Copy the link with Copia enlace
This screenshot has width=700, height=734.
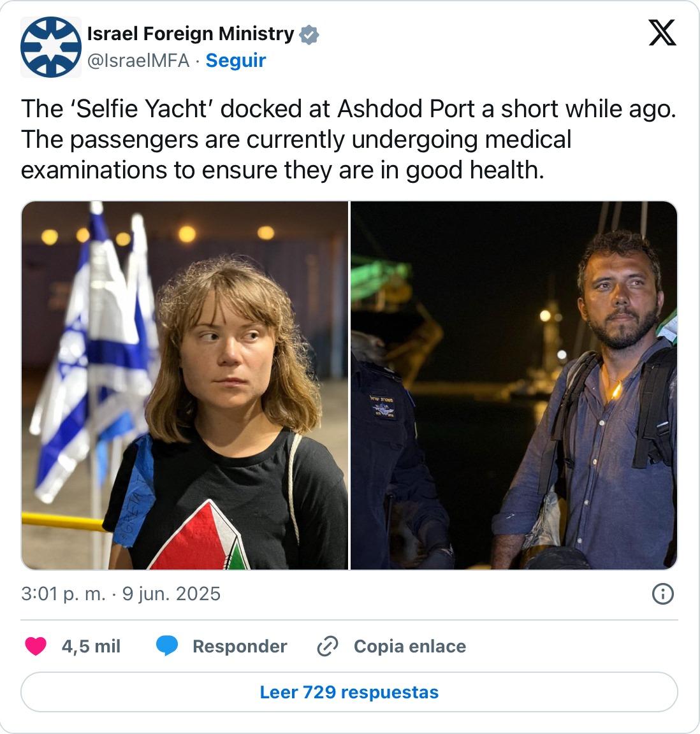click(410, 646)
